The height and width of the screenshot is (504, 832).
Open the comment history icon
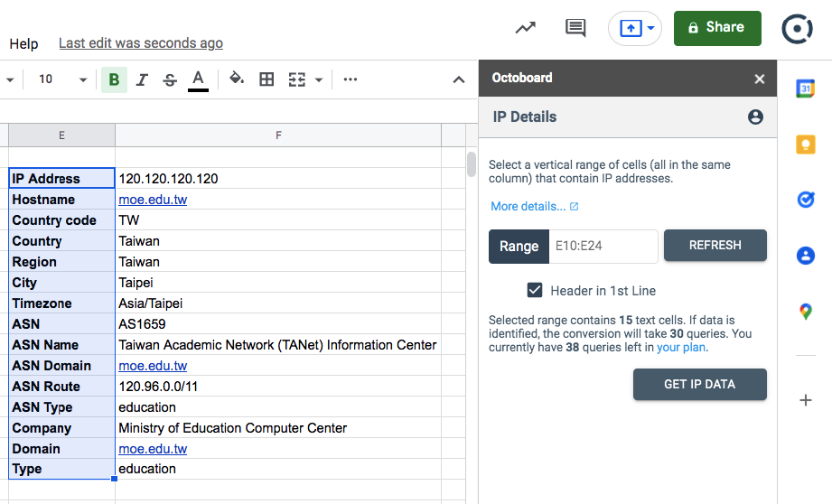click(x=575, y=28)
